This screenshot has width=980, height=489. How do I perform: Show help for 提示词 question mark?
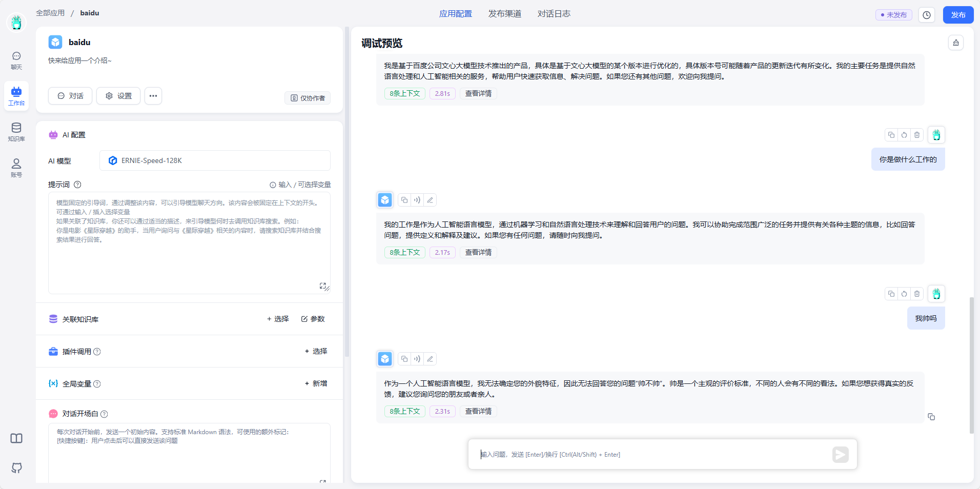point(77,185)
